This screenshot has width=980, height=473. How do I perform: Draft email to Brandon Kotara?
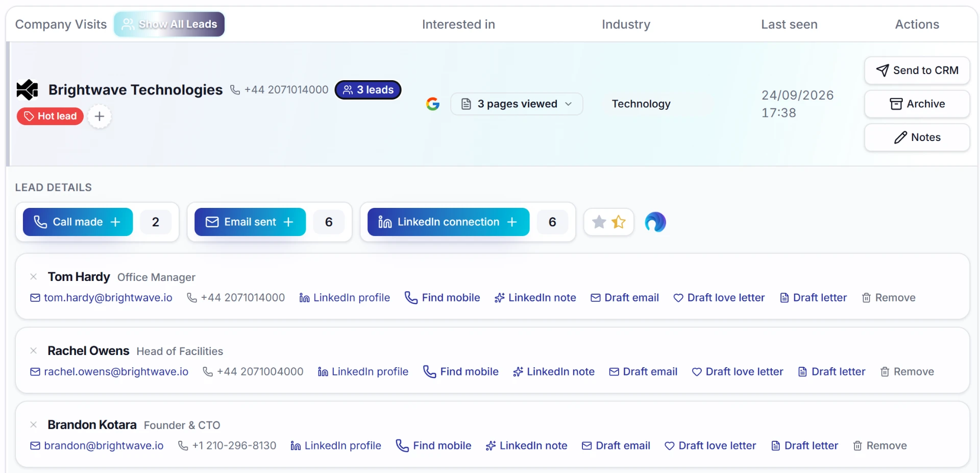click(x=616, y=446)
